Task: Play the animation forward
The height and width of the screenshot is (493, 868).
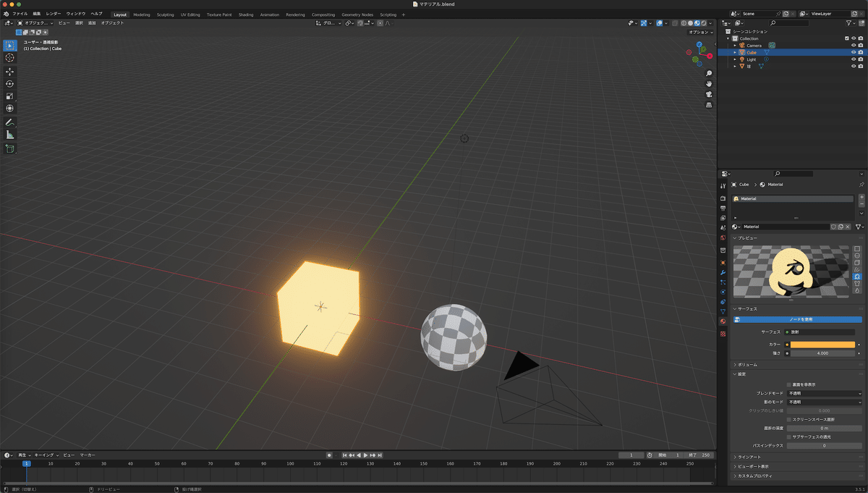Action: point(366,455)
